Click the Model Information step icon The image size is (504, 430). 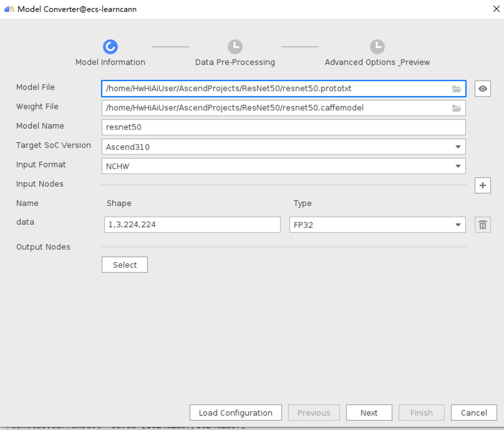pyautogui.click(x=110, y=47)
